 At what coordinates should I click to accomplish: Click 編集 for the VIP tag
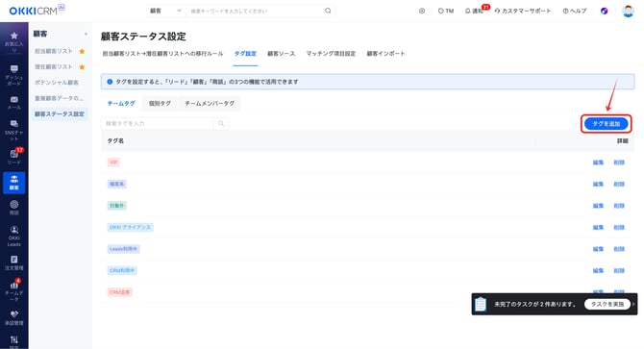coord(598,162)
